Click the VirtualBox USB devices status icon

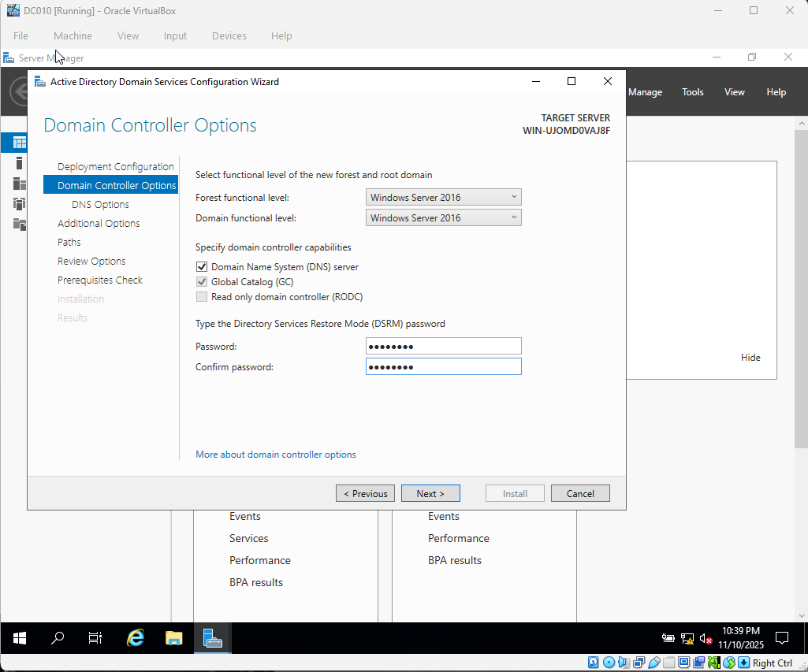pyautogui.click(x=654, y=662)
